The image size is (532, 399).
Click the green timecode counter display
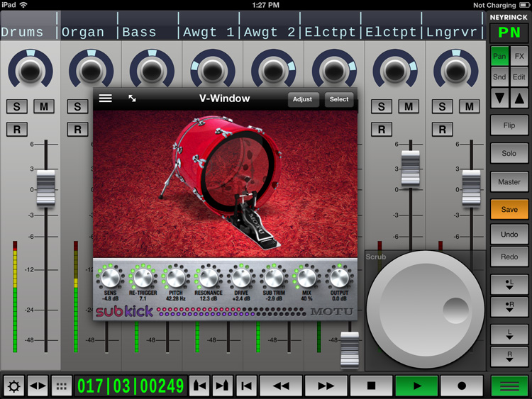click(x=131, y=386)
